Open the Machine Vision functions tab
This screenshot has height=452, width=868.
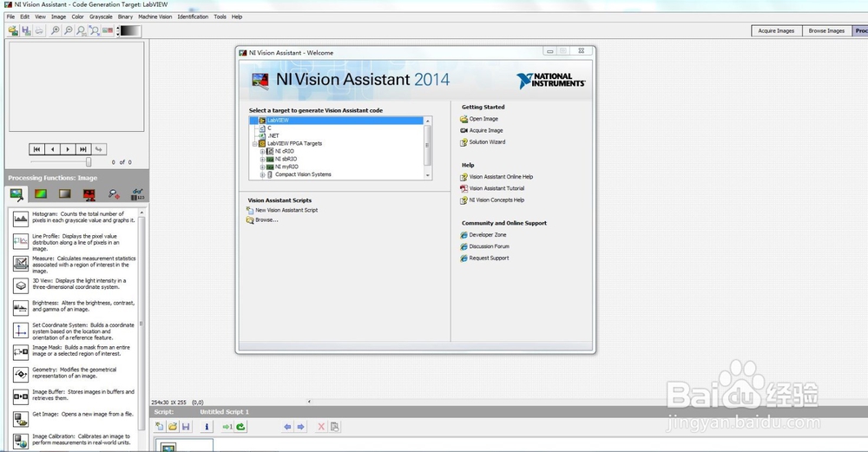(x=114, y=193)
